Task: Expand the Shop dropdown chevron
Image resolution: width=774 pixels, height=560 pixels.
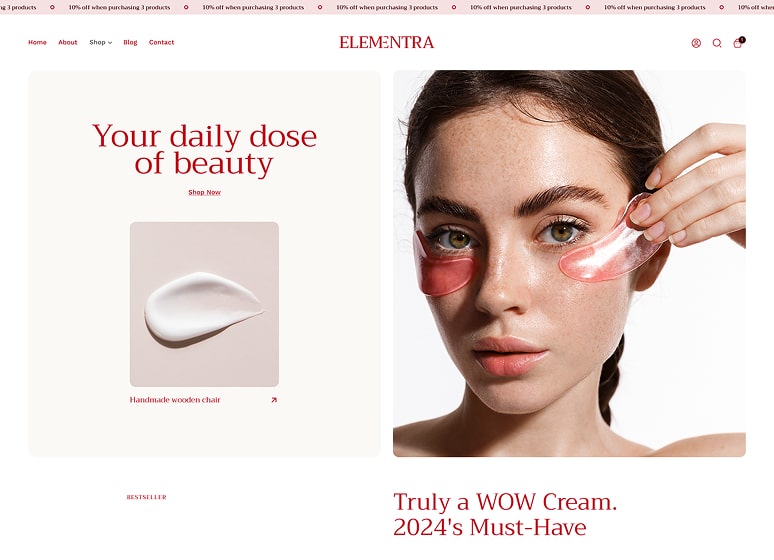Action: pyautogui.click(x=110, y=43)
